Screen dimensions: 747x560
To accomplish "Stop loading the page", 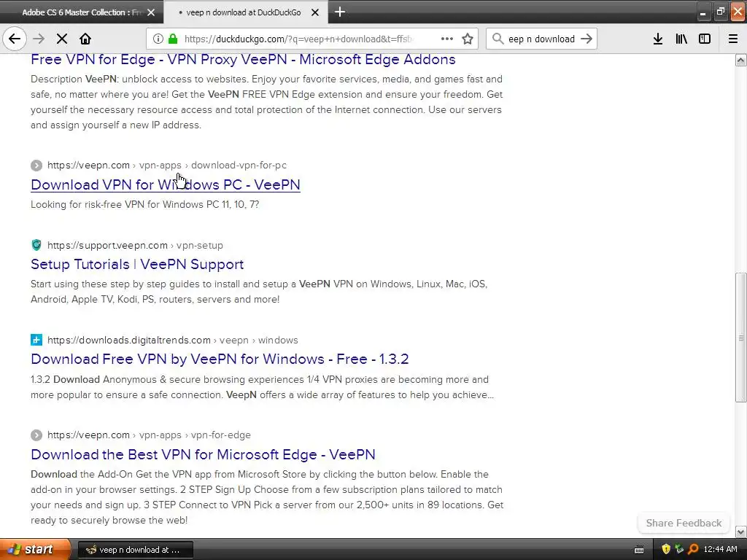I will 62,39.
